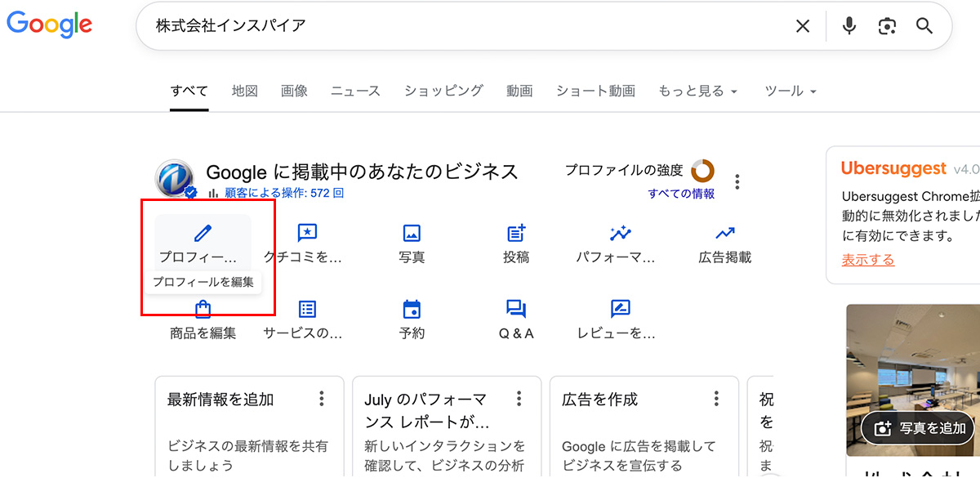
Task: Select the すべて search tab
Action: coord(189,91)
